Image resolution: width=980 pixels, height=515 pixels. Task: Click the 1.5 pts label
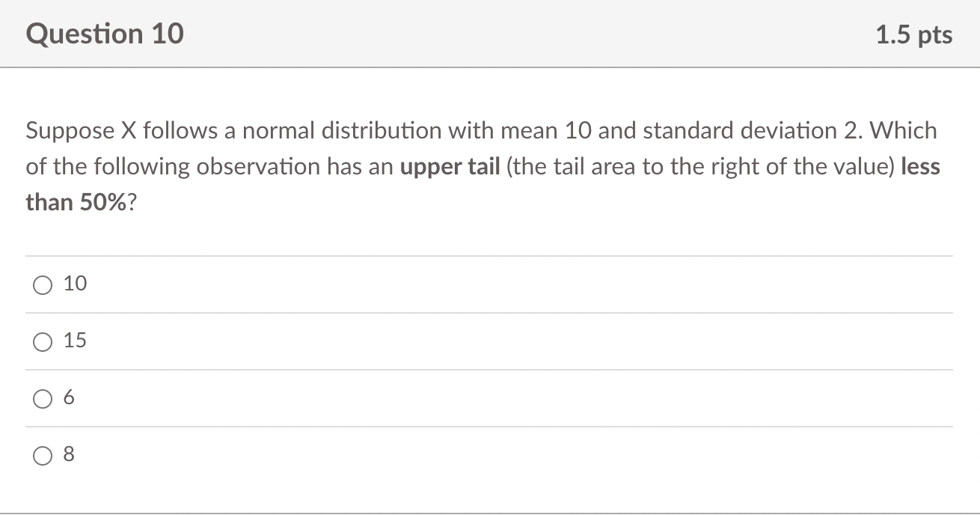pyautogui.click(x=914, y=34)
